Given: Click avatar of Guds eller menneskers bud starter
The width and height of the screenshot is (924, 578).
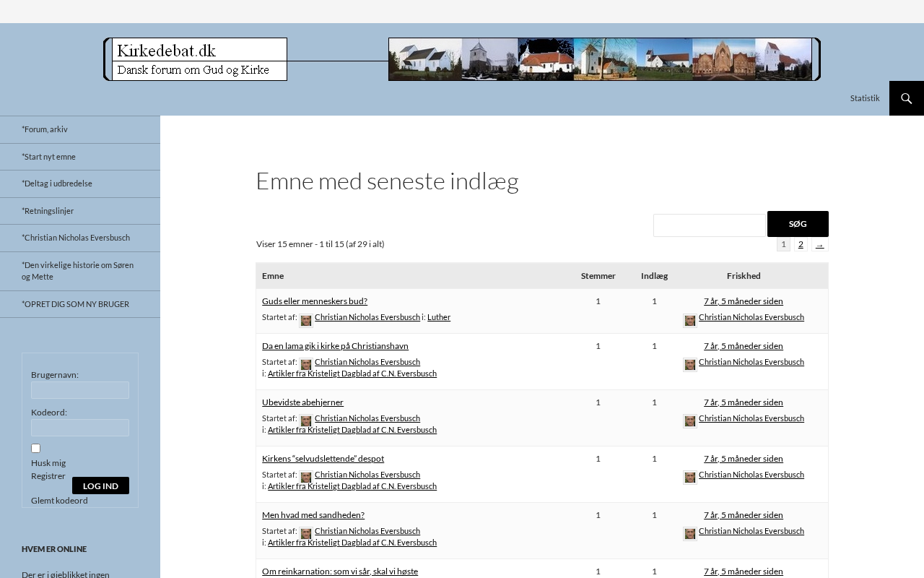Looking at the screenshot, I should click(306, 321).
